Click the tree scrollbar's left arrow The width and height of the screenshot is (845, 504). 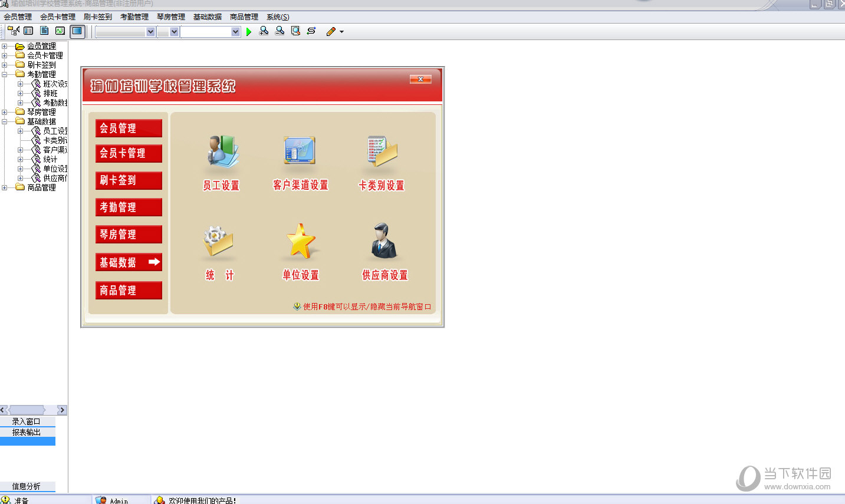coord(4,410)
